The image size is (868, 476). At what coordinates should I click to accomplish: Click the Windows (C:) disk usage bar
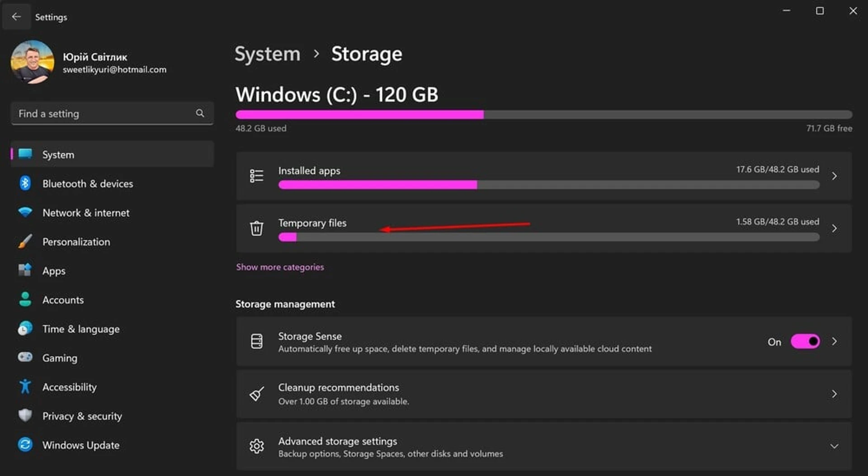[544, 114]
